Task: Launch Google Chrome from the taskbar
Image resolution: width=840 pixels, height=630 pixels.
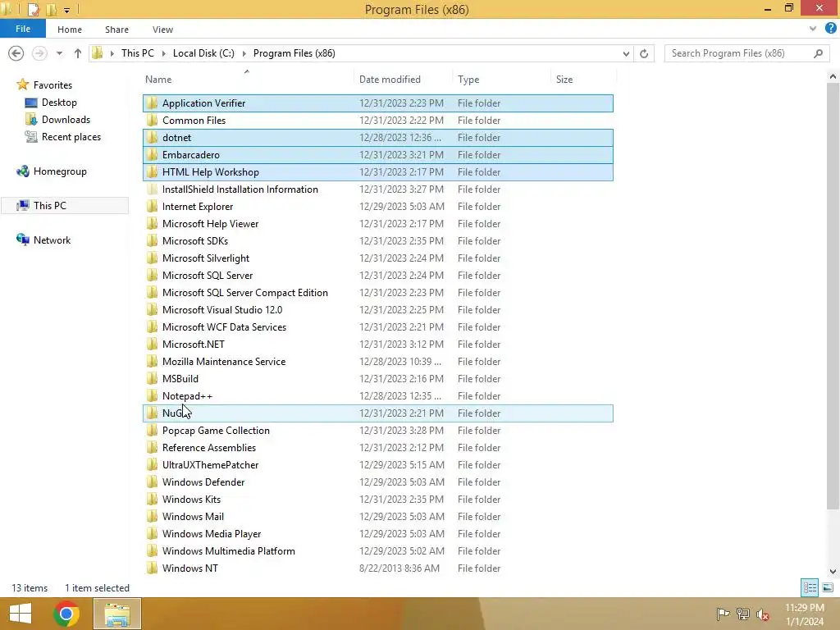Action: click(66, 614)
